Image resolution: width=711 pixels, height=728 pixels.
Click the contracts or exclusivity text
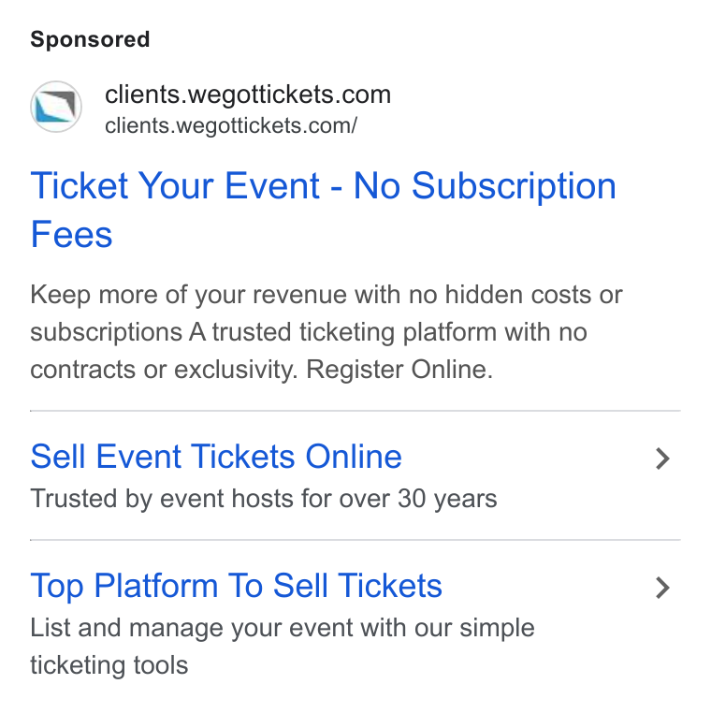[164, 370]
